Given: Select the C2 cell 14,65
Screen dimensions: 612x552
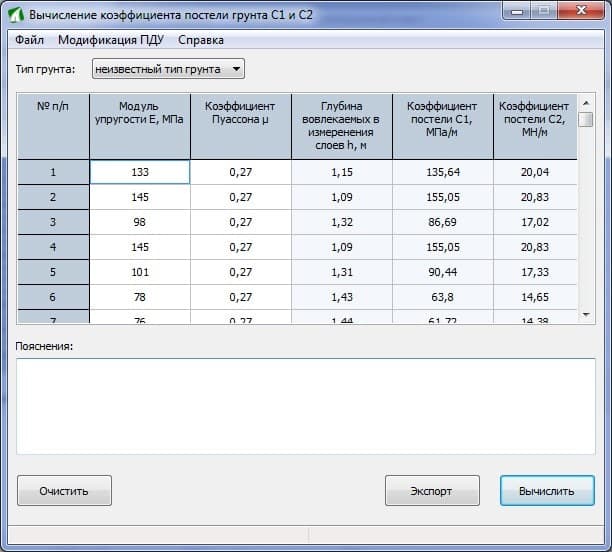Looking at the screenshot, I should (535, 297).
